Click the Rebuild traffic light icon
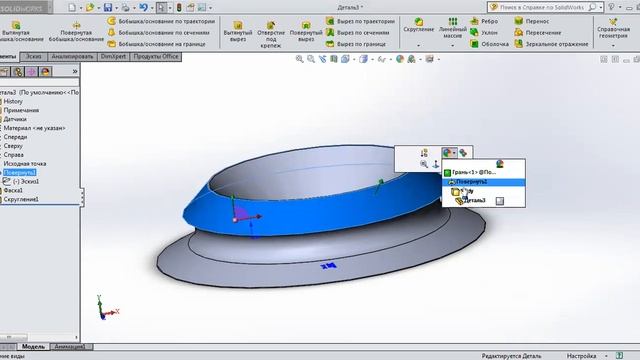Viewport: 640px width, 360px height. pyautogui.click(x=179, y=7)
